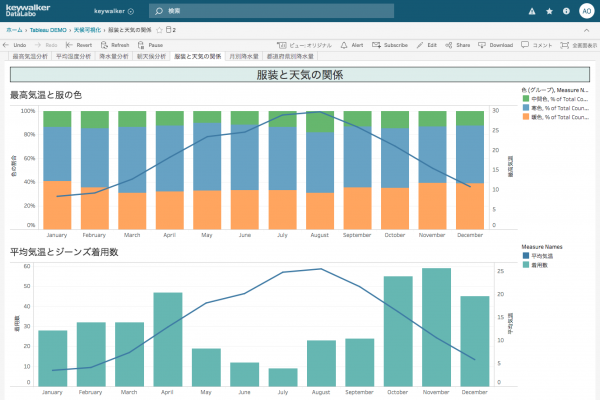Viewport: 600px width, 400px height.
Task: Click the Pause updates icon
Action: click(141, 45)
